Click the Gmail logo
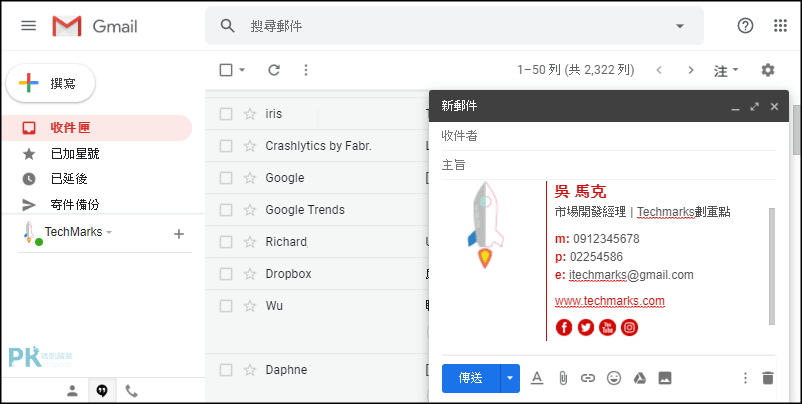 tap(95, 26)
